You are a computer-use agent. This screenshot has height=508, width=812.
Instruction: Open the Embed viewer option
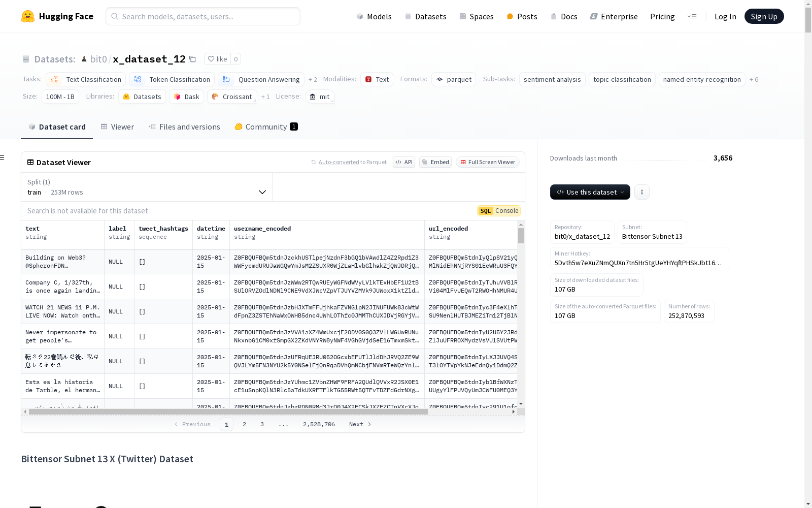[x=435, y=162]
